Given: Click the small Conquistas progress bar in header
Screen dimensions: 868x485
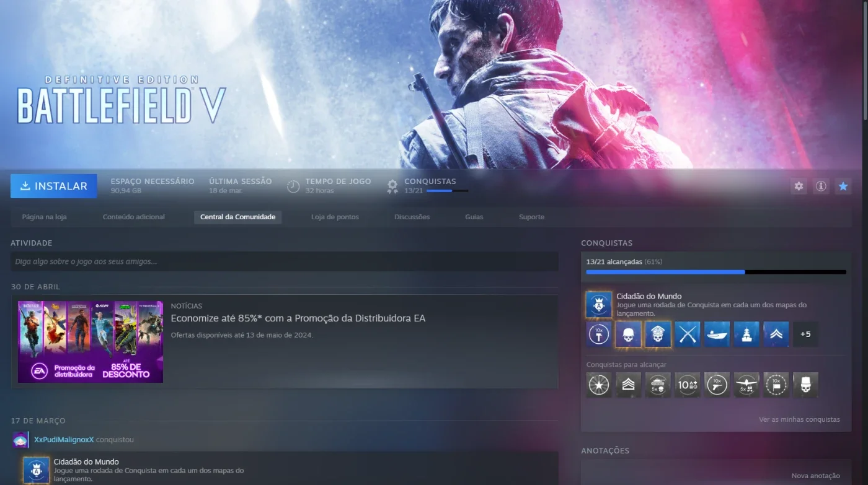Looking at the screenshot, I should (447, 191).
